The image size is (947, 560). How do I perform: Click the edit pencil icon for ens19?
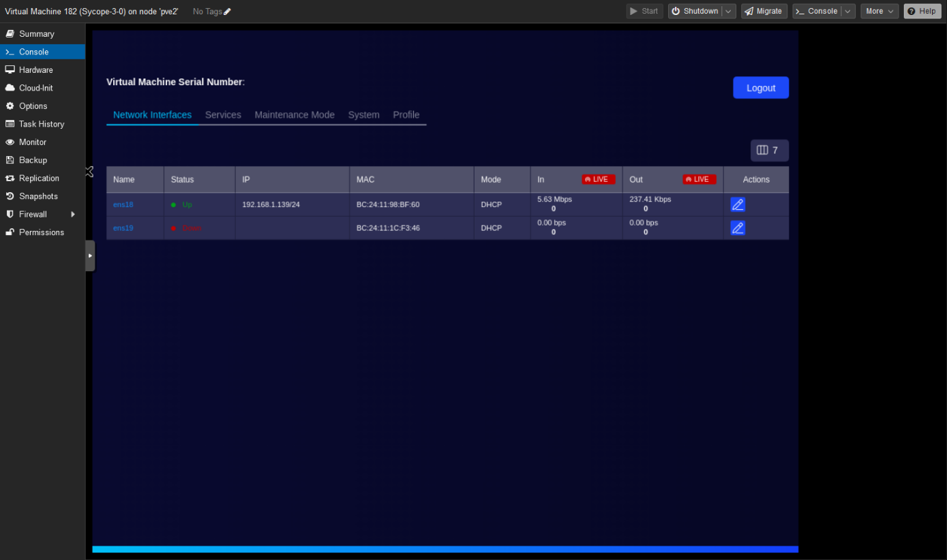pos(737,228)
